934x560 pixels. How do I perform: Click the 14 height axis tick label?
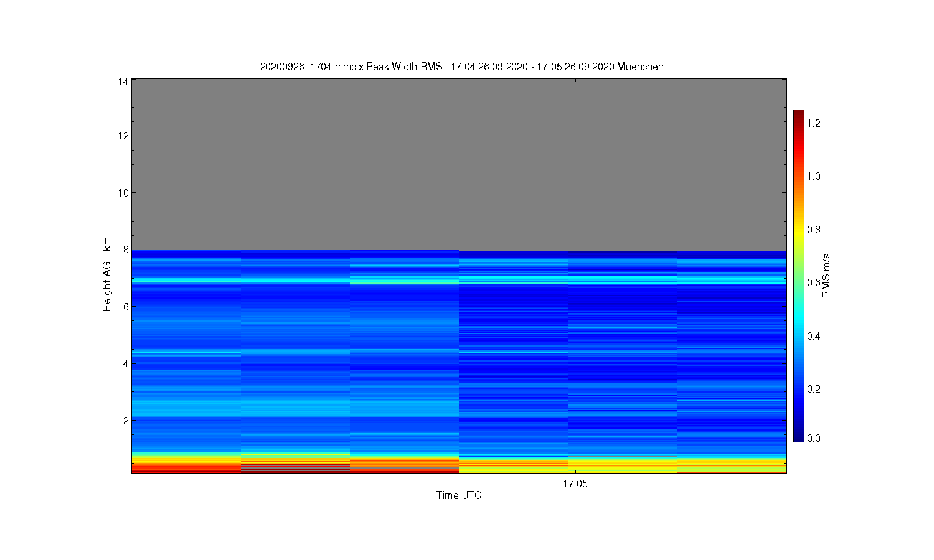123,82
